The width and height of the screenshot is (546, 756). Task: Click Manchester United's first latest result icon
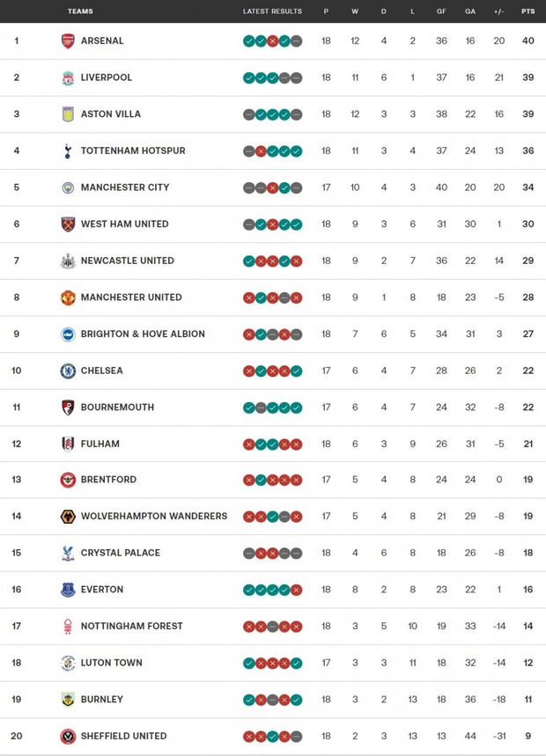click(249, 297)
